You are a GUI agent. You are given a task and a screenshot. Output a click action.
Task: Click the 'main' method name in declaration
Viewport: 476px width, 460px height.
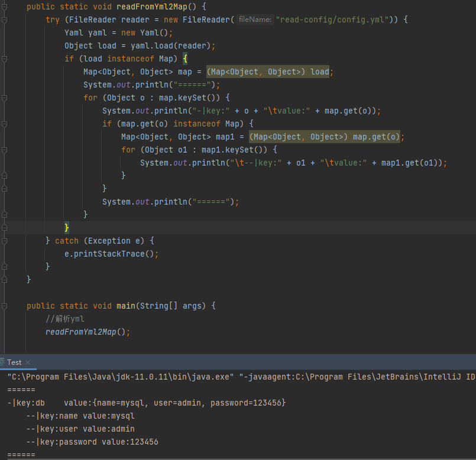[126, 306]
